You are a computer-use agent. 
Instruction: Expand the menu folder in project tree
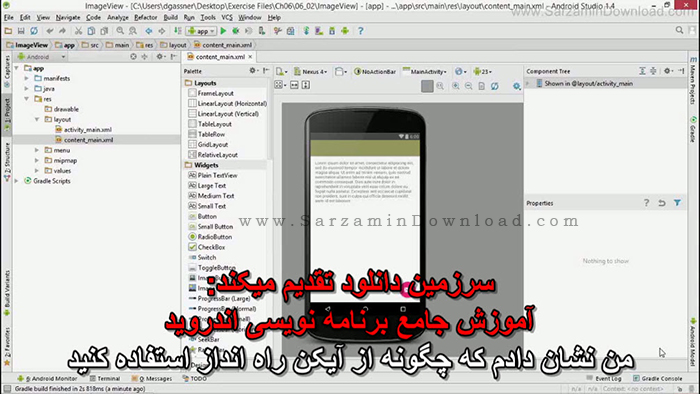click(37, 150)
